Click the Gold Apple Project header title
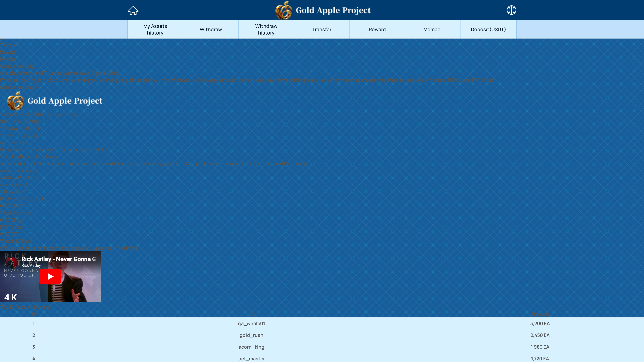Viewport: 644px width, 362px height. click(x=333, y=10)
